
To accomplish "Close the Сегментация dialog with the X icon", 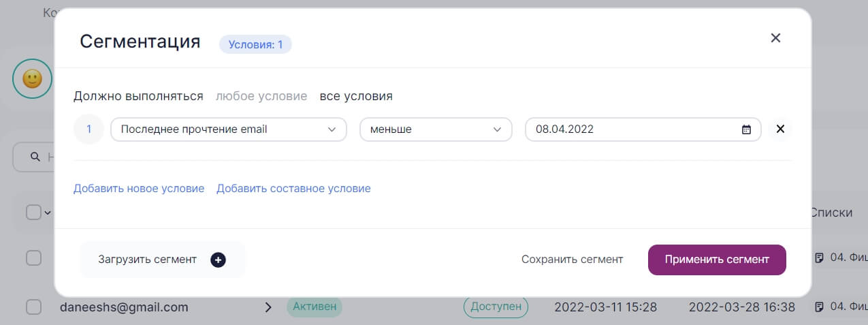I will [775, 38].
